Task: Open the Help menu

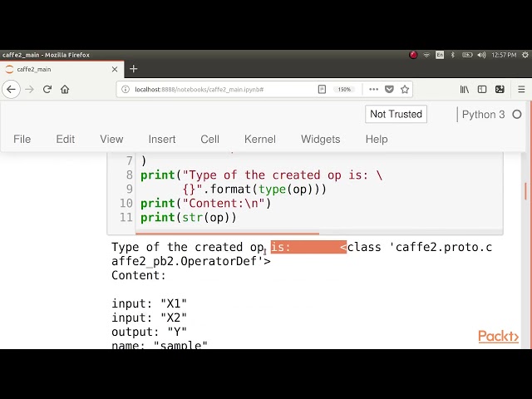Action: 377,139
